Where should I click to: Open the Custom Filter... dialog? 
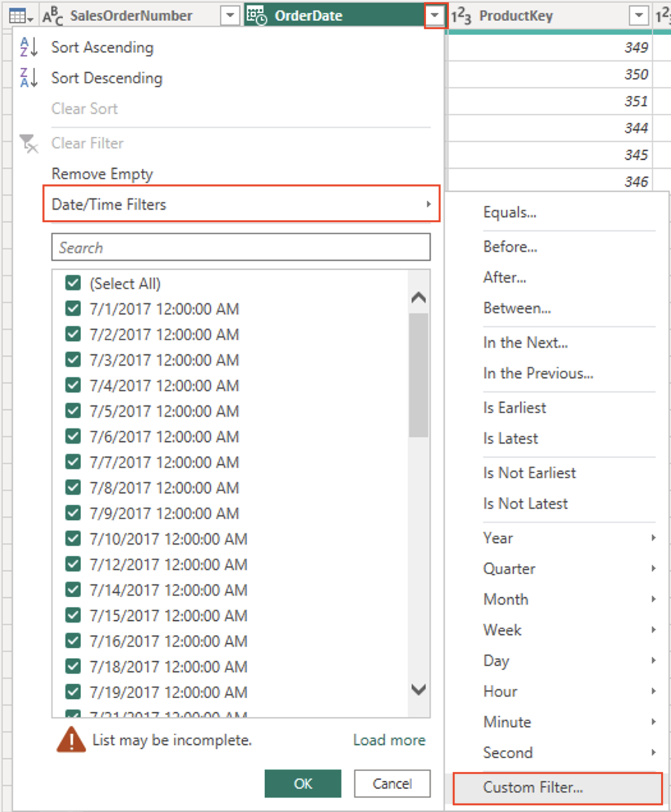(557, 788)
